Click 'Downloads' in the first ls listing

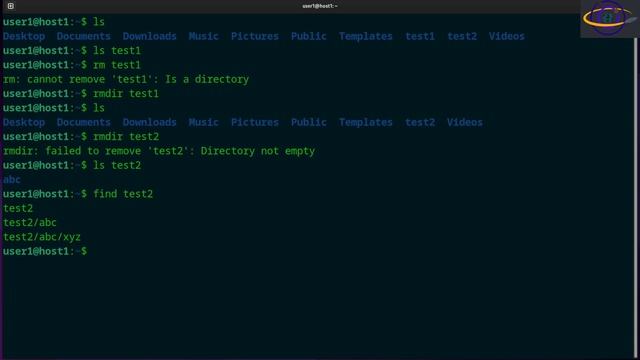tap(149, 36)
